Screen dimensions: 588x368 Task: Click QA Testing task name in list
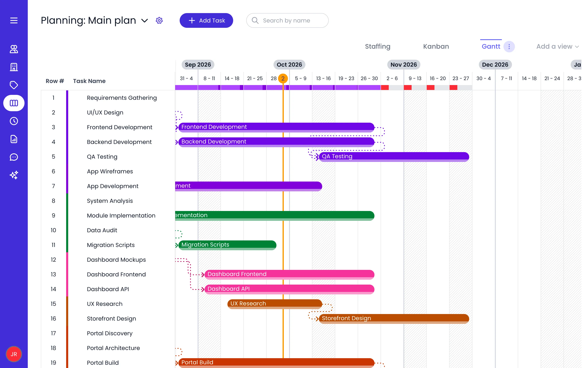tap(102, 157)
